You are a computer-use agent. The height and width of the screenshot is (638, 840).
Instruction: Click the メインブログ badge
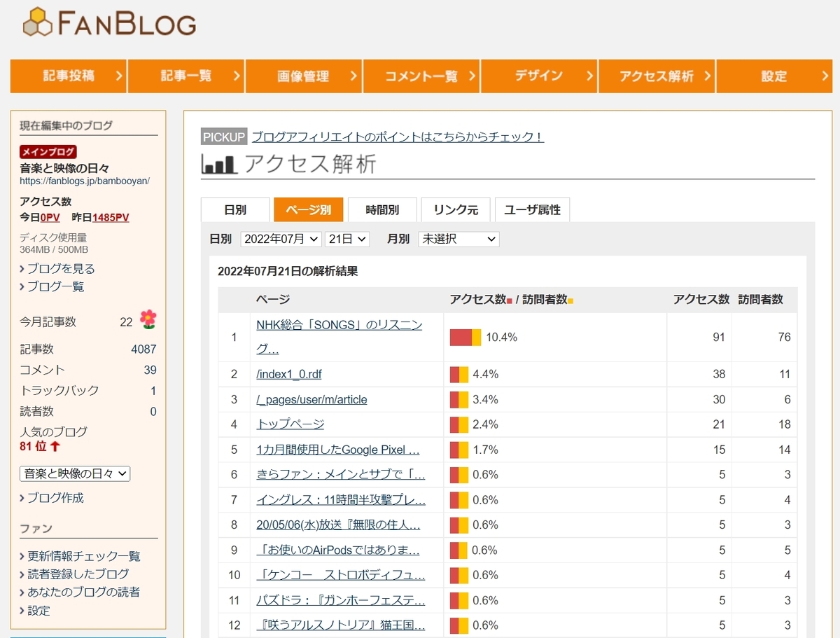pos(48,152)
